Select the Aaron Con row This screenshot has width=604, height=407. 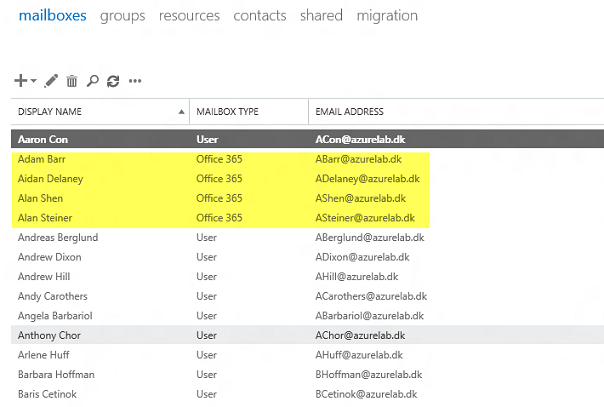307,139
